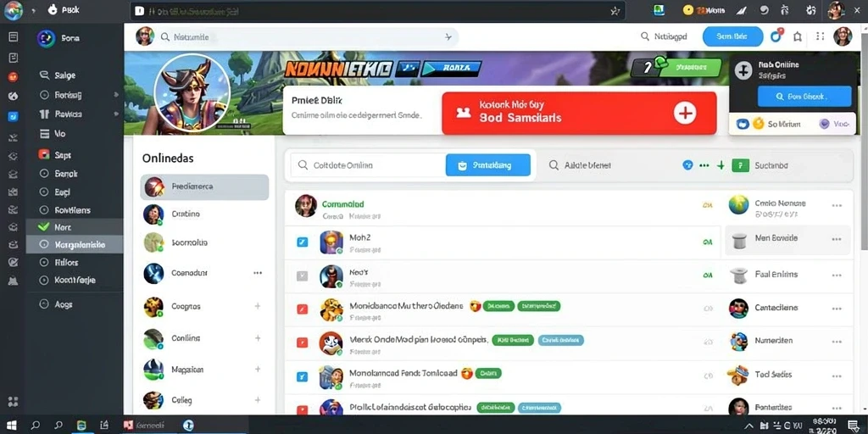Select Kargeniersike in the sidebar
The width and height of the screenshot is (868, 434).
point(75,245)
